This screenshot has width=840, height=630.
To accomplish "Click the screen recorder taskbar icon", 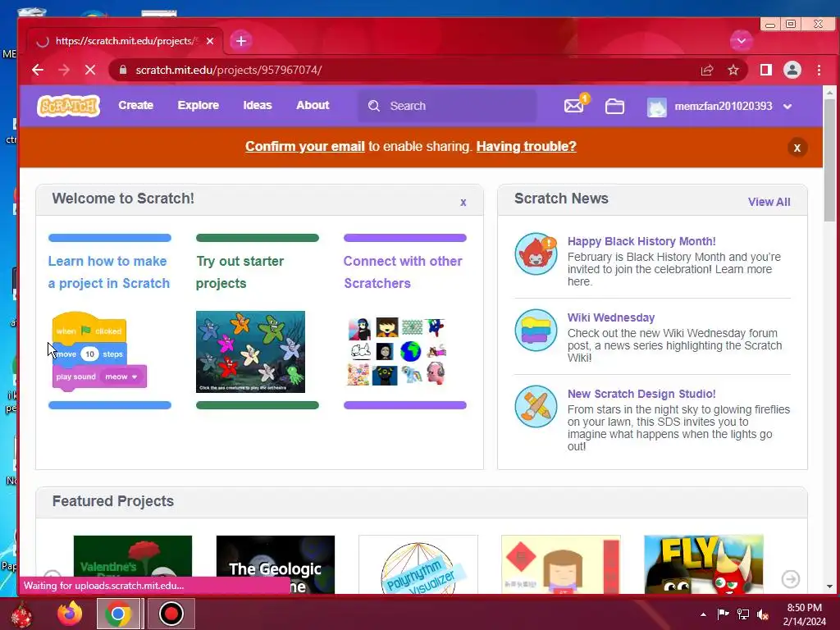I will pos(171,614).
